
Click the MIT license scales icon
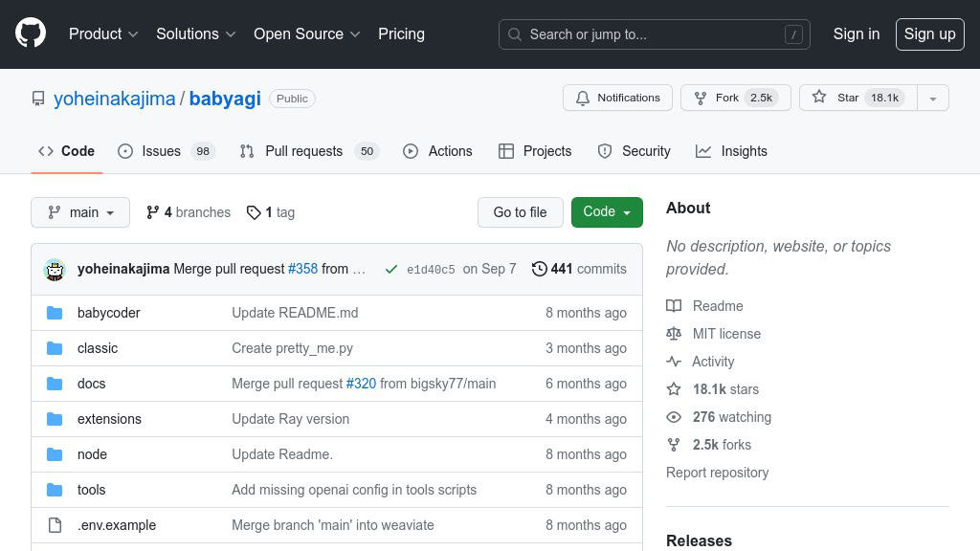[675, 333]
